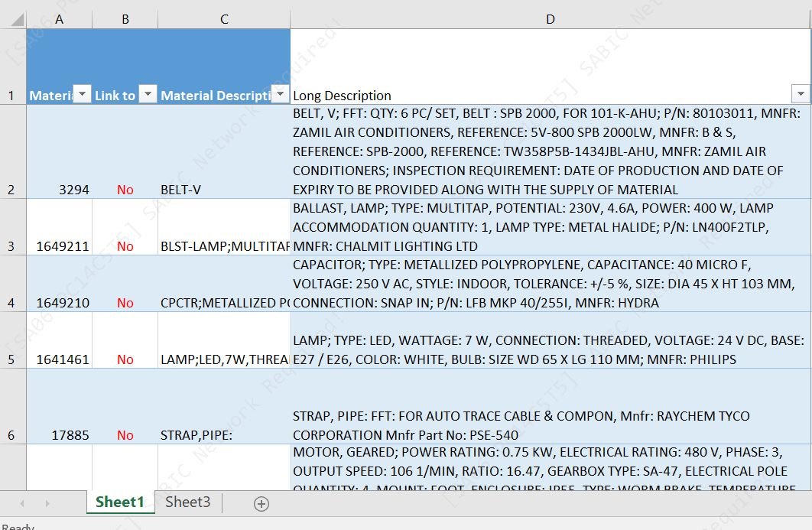Click the Material header cell
The image size is (812, 530).
click(59, 67)
